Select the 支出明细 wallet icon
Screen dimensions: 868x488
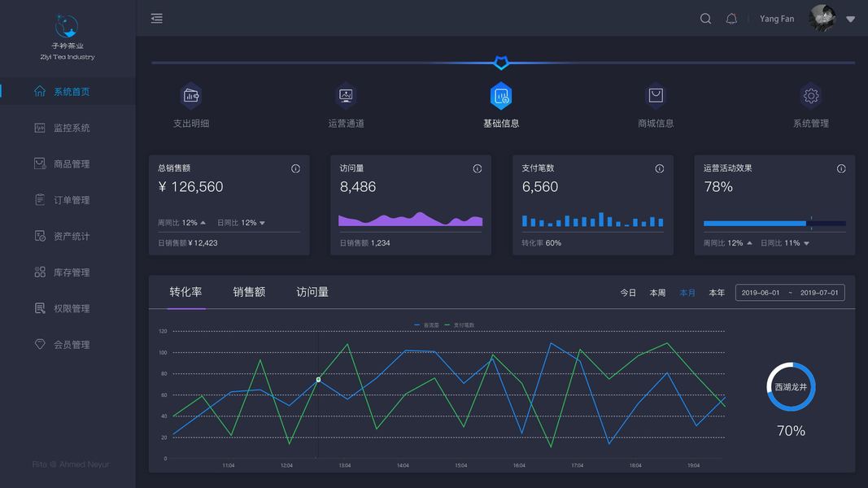(x=191, y=96)
